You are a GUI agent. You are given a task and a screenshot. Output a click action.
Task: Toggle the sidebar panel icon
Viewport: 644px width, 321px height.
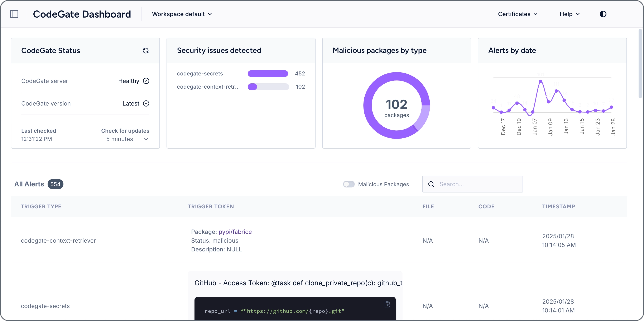tap(14, 14)
